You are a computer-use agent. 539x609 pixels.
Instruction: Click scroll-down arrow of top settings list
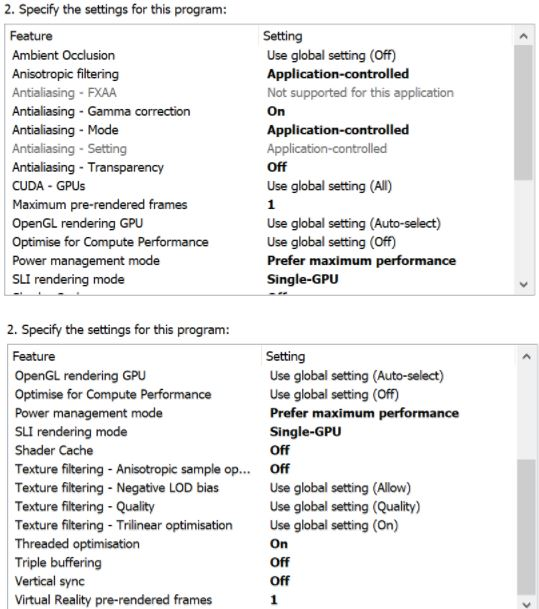pos(523,284)
